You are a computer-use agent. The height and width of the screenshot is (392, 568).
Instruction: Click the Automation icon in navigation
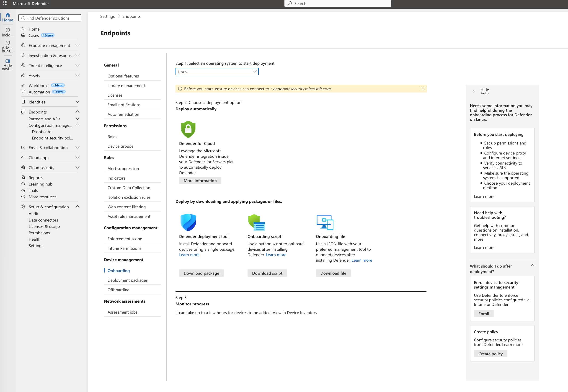point(23,92)
